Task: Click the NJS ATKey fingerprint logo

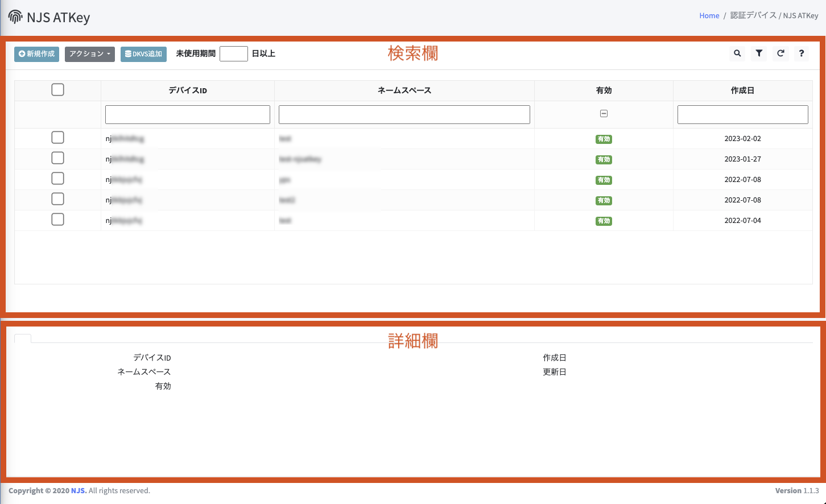Action: [15, 17]
